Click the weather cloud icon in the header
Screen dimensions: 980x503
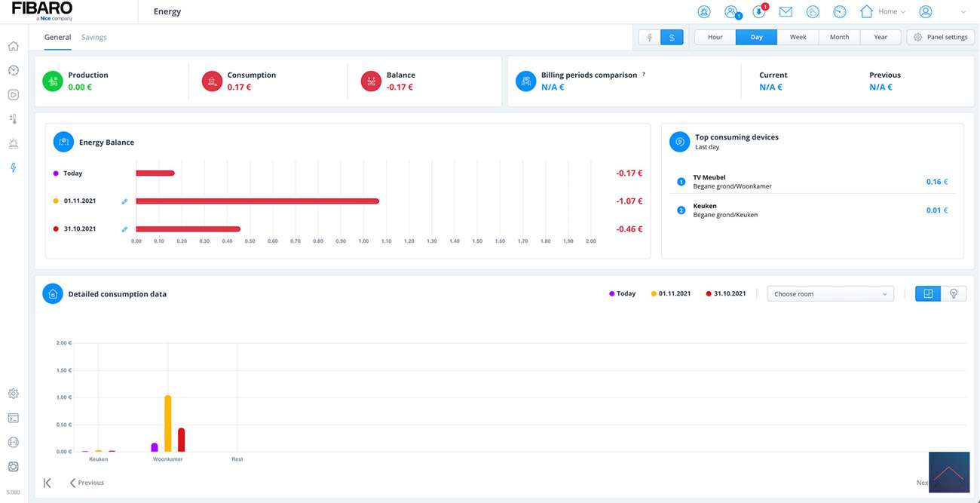pyautogui.click(x=813, y=12)
